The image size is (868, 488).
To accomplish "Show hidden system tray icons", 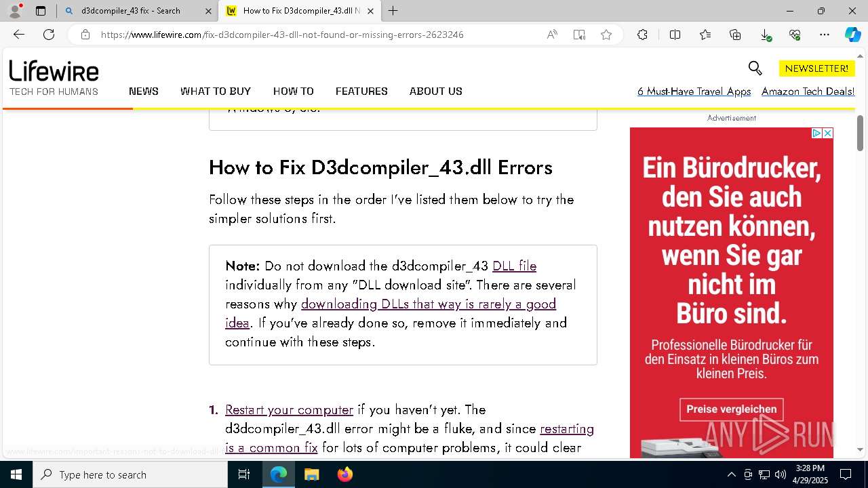I will (x=731, y=474).
